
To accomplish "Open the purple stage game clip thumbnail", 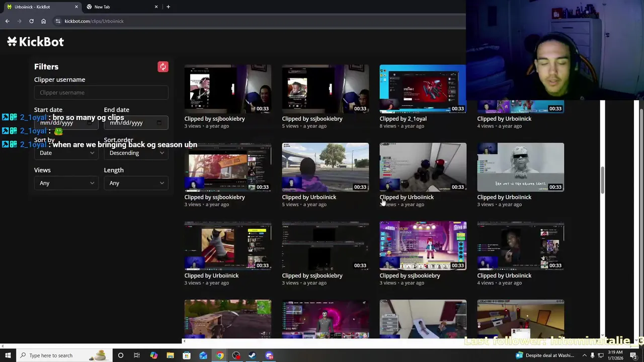I will click(x=423, y=245).
